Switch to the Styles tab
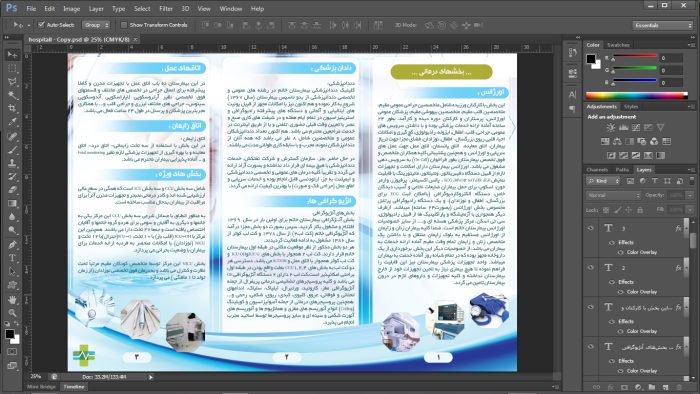 [631, 107]
